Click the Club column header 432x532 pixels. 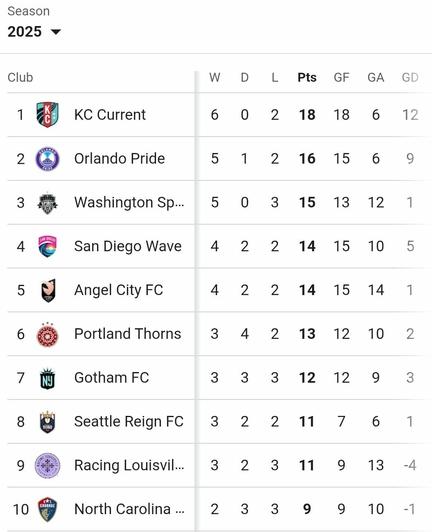click(x=20, y=77)
